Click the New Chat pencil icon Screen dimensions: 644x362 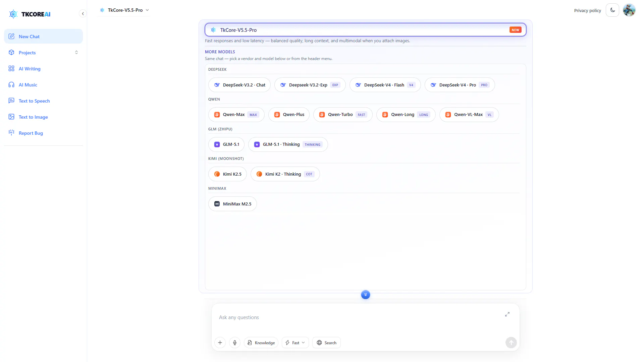(11, 36)
